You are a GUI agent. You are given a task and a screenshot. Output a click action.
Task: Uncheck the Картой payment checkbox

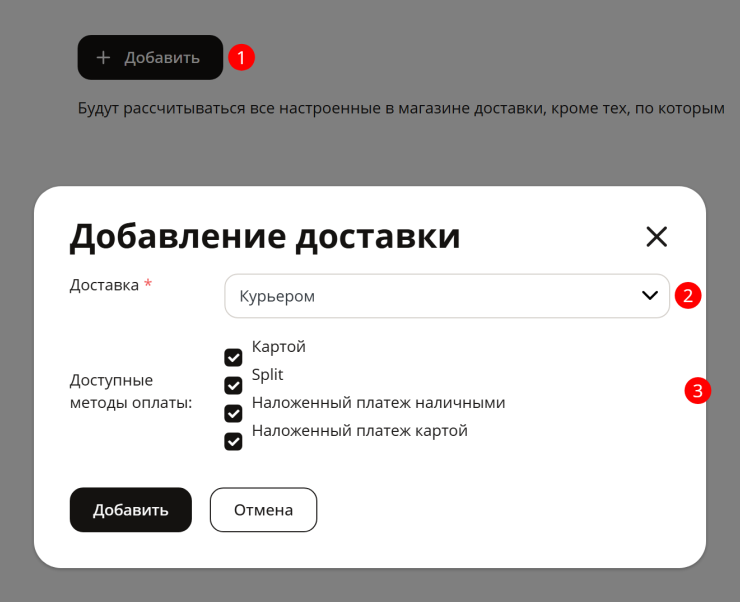point(233,358)
